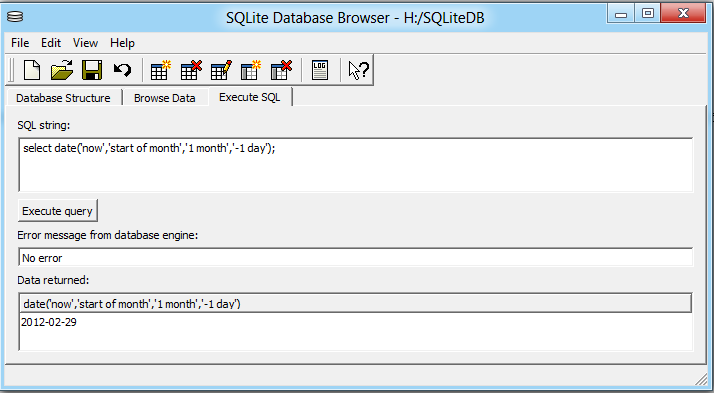Viewport: 715px width, 393px height.
Task: Click the database icon in title bar
Action: (x=15, y=17)
